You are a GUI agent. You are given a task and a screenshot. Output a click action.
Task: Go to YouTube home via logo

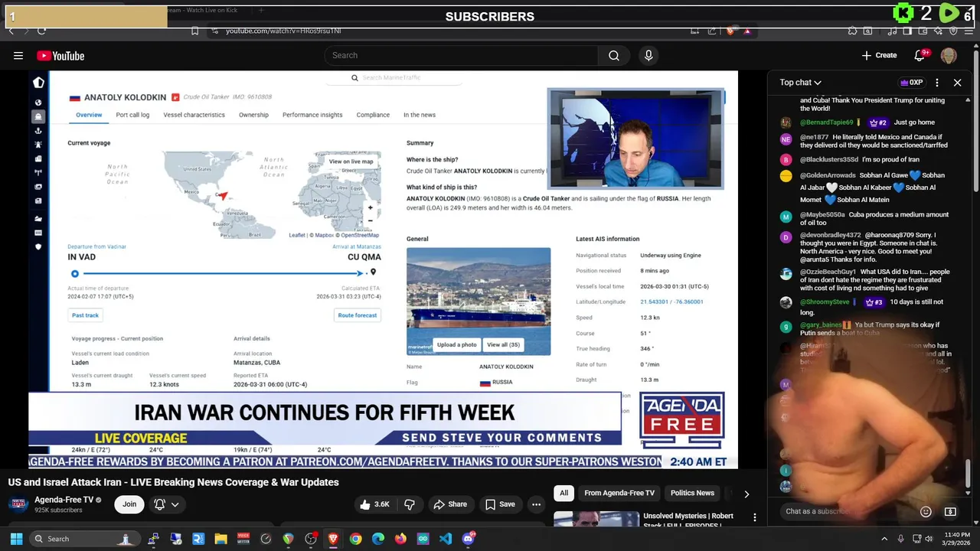(60, 55)
